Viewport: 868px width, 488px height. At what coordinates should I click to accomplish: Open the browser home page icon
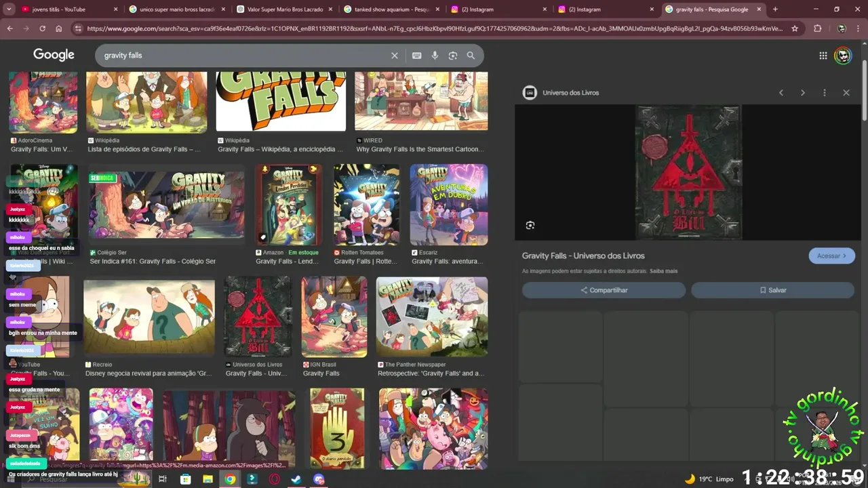point(59,28)
